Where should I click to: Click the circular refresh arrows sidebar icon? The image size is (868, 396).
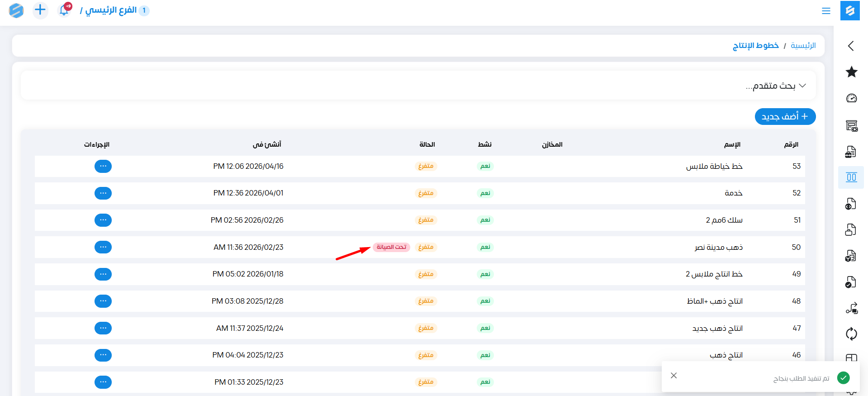(851, 334)
